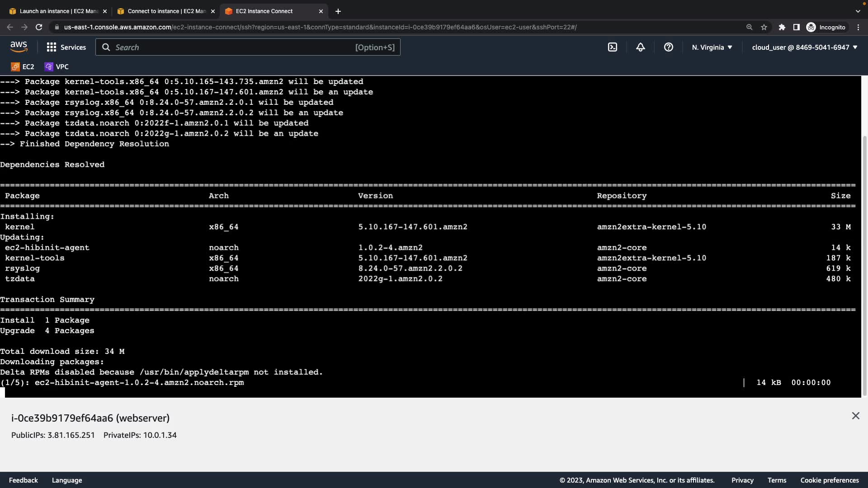The width and height of the screenshot is (868, 488).
Task: Bookmark this page with star icon
Action: click(x=764, y=27)
